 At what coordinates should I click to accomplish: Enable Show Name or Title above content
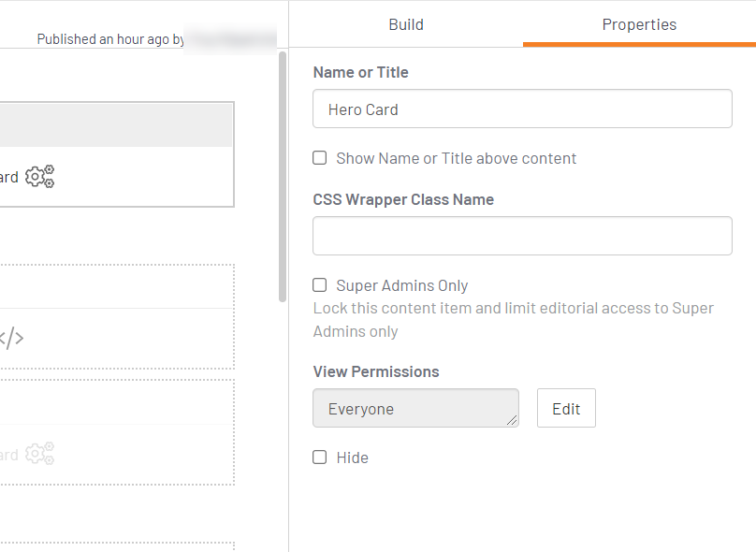click(320, 157)
